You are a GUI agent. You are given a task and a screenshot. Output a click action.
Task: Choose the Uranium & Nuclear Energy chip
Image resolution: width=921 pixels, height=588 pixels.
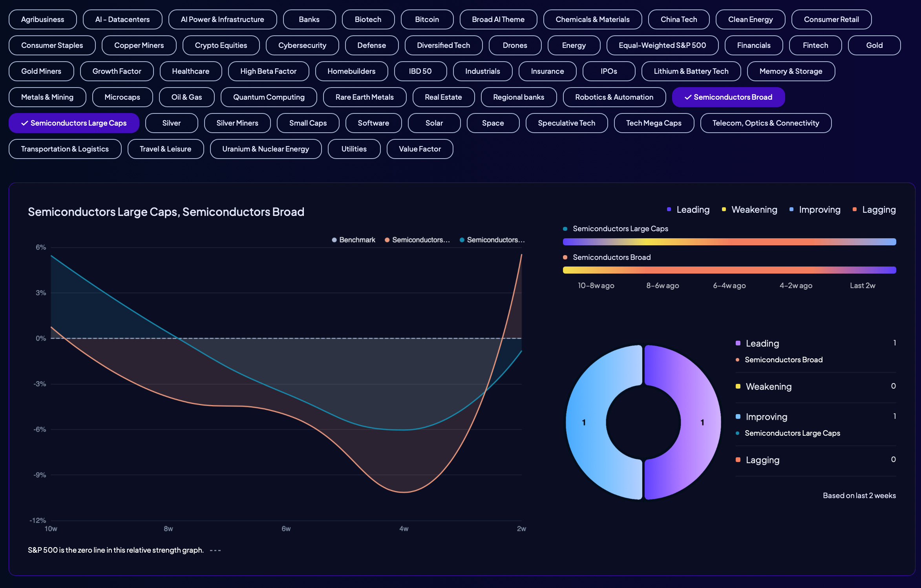tap(266, 149)
